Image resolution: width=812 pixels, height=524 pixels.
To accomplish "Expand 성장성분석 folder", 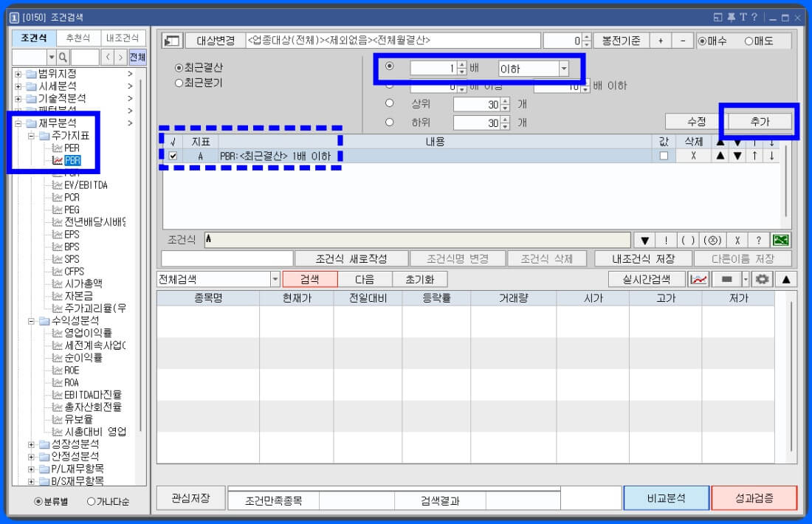I will tap(31, 444).
